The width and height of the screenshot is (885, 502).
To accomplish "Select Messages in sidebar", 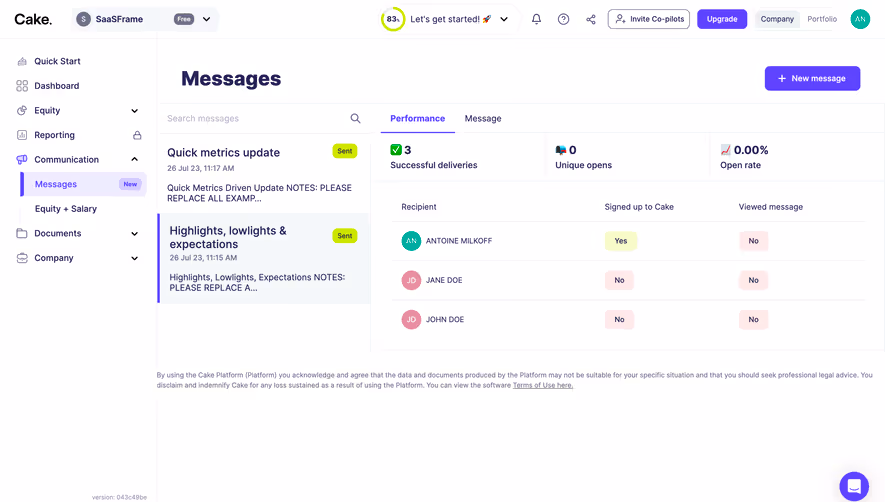I will (84, 184).
